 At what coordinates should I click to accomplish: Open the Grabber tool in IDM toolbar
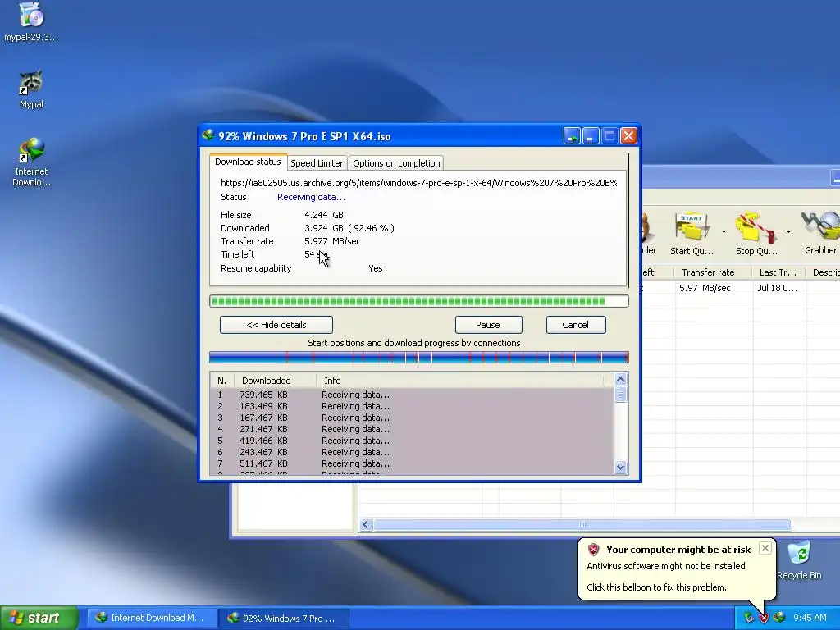(x=820, y=234)
